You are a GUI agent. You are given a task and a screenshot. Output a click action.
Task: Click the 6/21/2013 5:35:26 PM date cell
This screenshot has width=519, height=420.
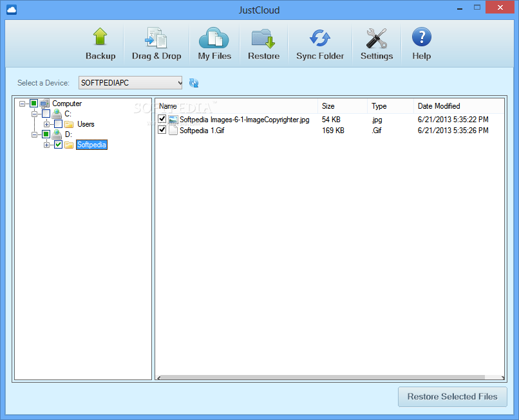click(x=453, y=131)
